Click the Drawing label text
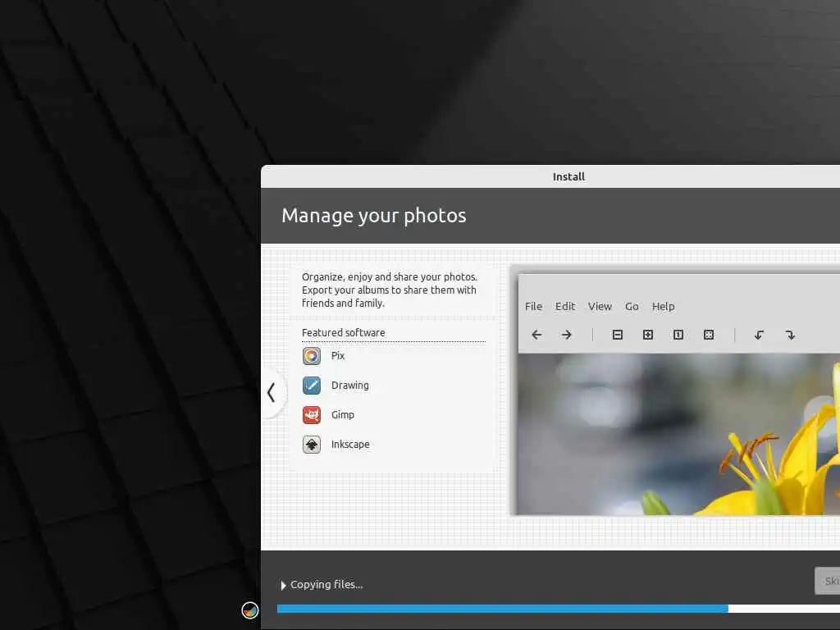The image size is (840, 630). click(x=349, y=386)
